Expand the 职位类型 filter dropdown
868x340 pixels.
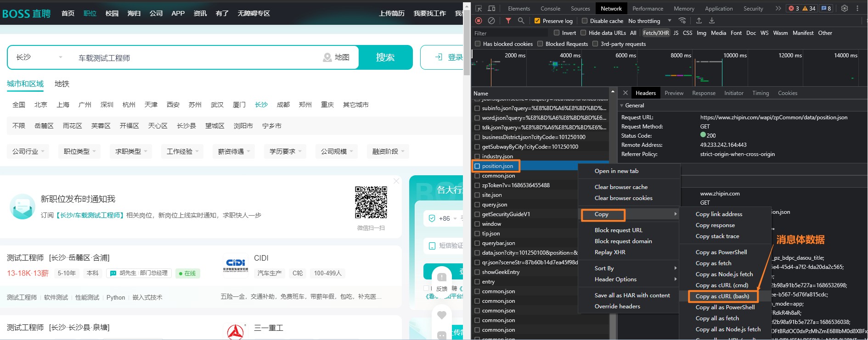(x=79, y=151)
